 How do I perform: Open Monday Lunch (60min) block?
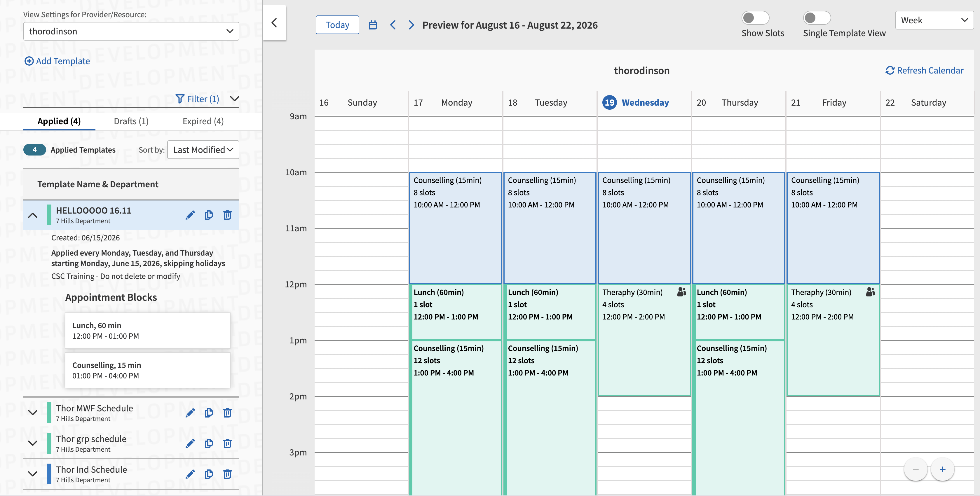point(455,312)
